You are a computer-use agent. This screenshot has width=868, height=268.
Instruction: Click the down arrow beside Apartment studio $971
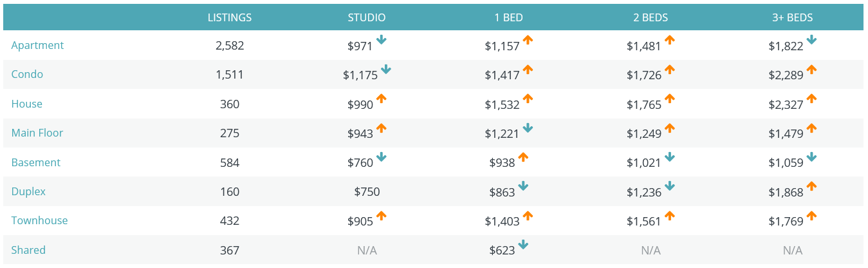point(382,40)
